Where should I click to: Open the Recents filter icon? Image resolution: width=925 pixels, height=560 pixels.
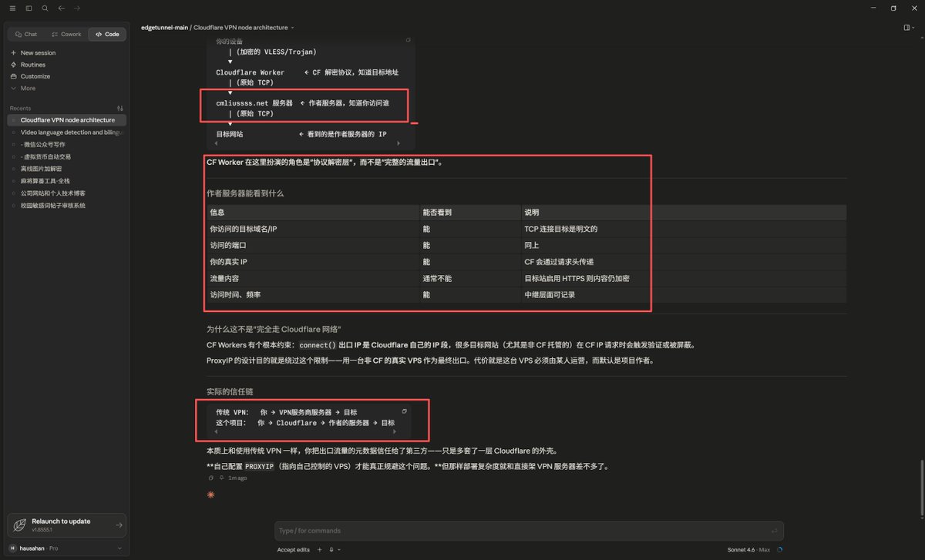(119, 108)
